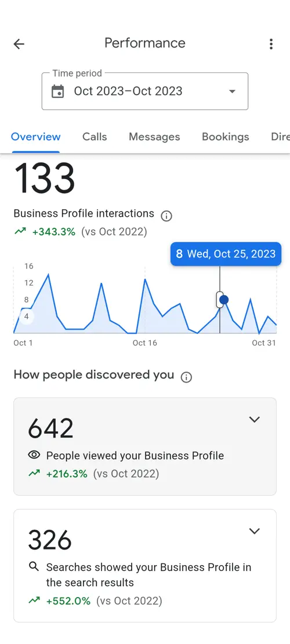Screen dimensions: 290x644
Task: Click the eye icon by People viewed
Action: tap(34, 454)
